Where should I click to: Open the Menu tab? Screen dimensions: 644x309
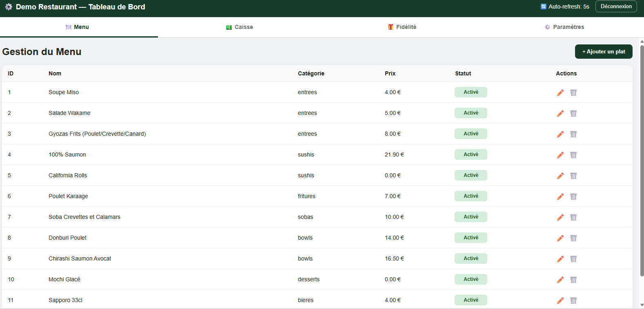79,27
